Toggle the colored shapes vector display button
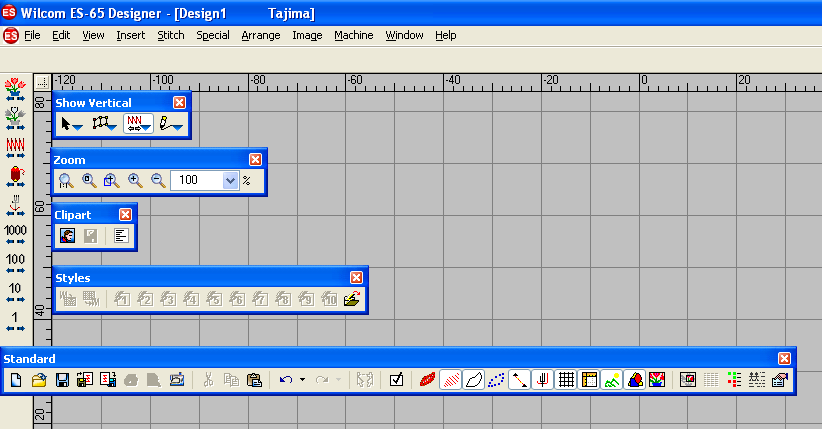This screenshot has height=429, width=822. [x=635, y=380]
